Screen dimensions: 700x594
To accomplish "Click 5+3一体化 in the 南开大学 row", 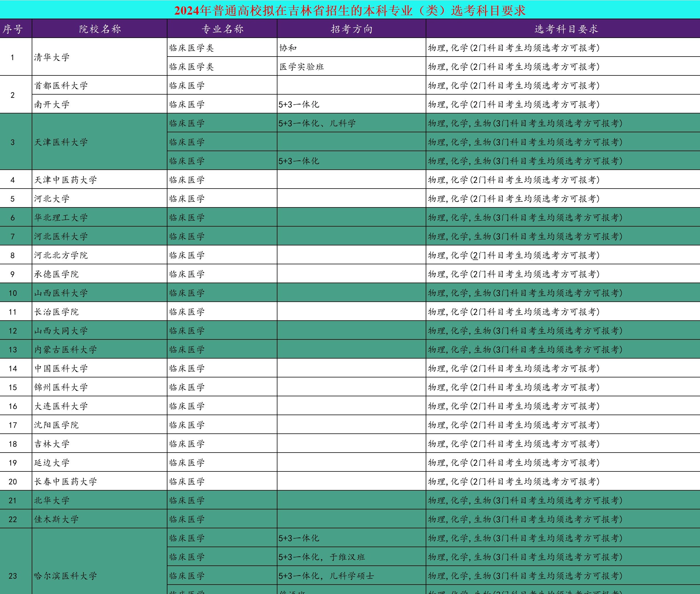I will point(351,104).
